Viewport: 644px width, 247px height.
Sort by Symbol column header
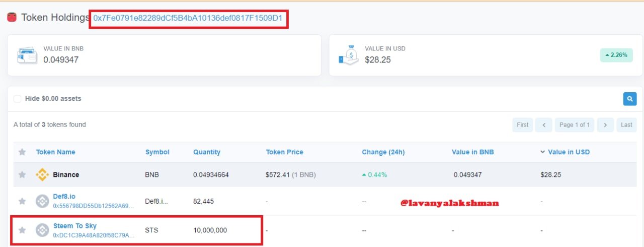click(157, 152)
